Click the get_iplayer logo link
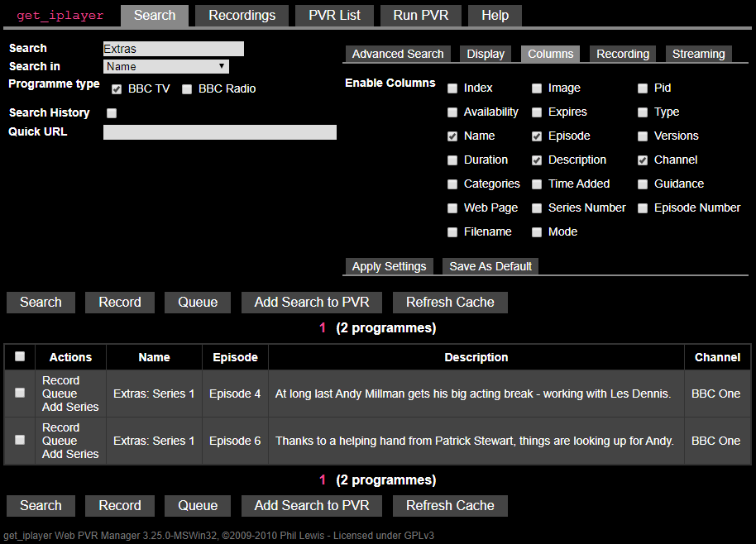Image resolution: width=756 pixels, height=544 pixels. 60,16
